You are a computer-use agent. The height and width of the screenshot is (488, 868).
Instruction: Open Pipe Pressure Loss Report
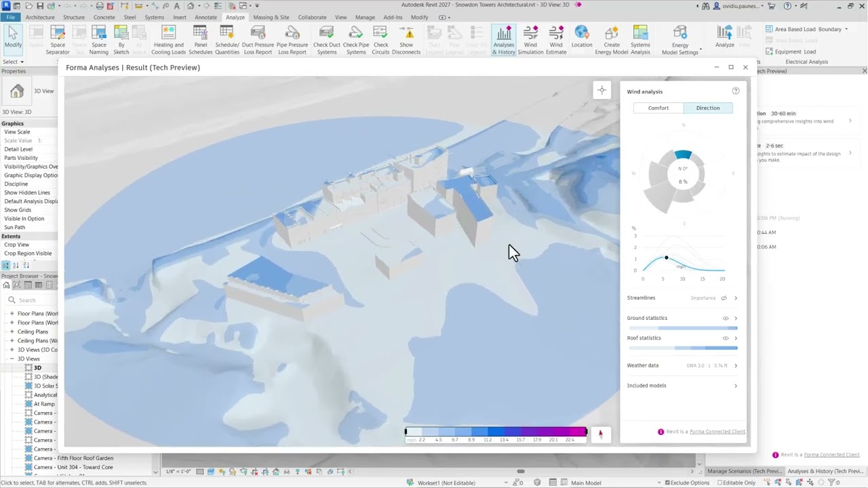coord(292,39)
